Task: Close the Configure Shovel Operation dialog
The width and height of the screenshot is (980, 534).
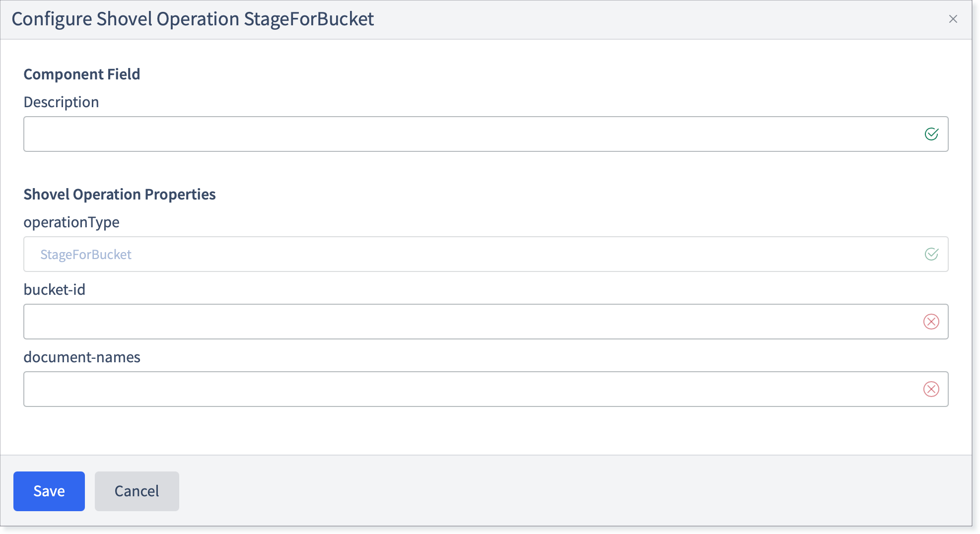Action: (953, 19)
